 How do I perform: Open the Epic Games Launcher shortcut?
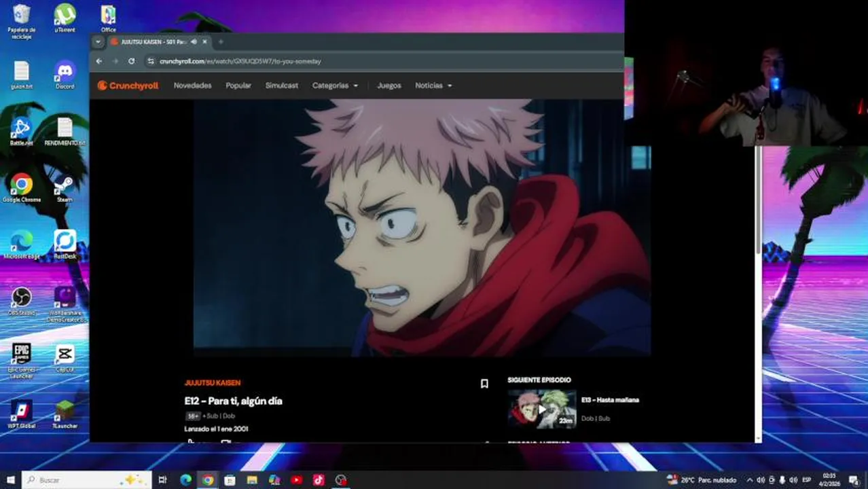tap(22, 359)
